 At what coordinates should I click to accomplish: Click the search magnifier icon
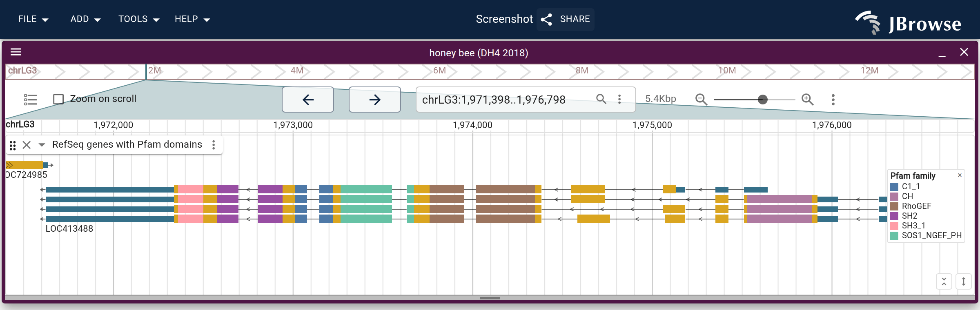[x=601, y=99]
